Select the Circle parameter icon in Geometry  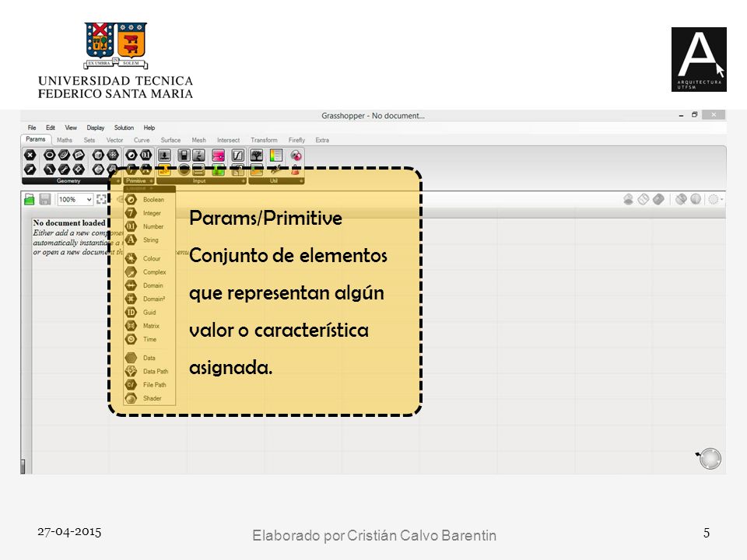50,156
